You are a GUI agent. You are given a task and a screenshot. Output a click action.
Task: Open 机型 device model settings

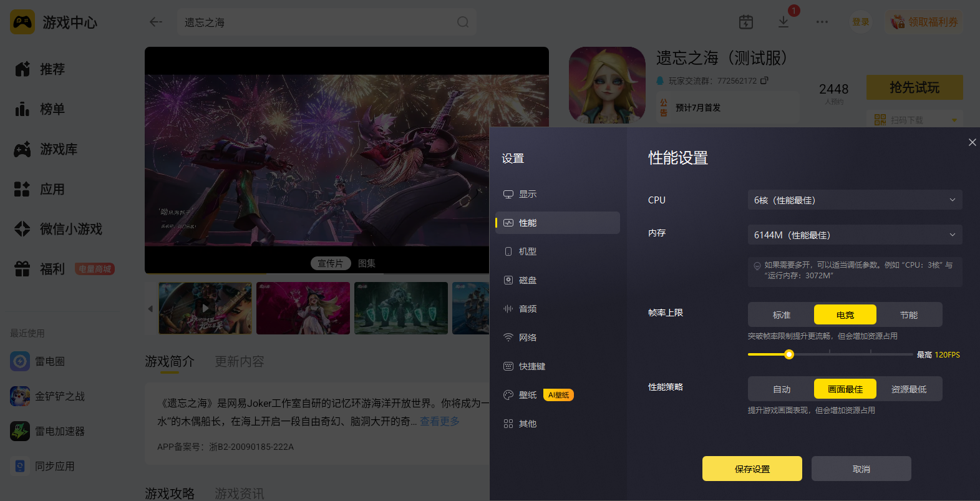(558, 251)
